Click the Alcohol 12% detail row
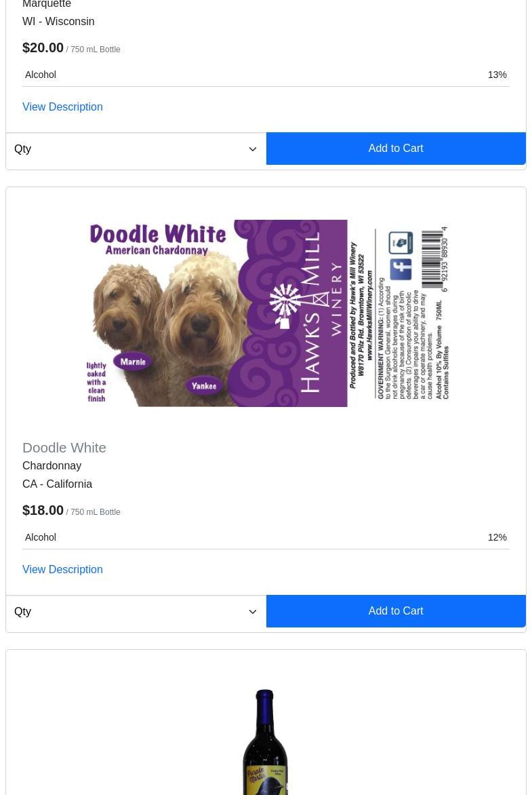This screenshot has height=795, width=532. point(266,537)
